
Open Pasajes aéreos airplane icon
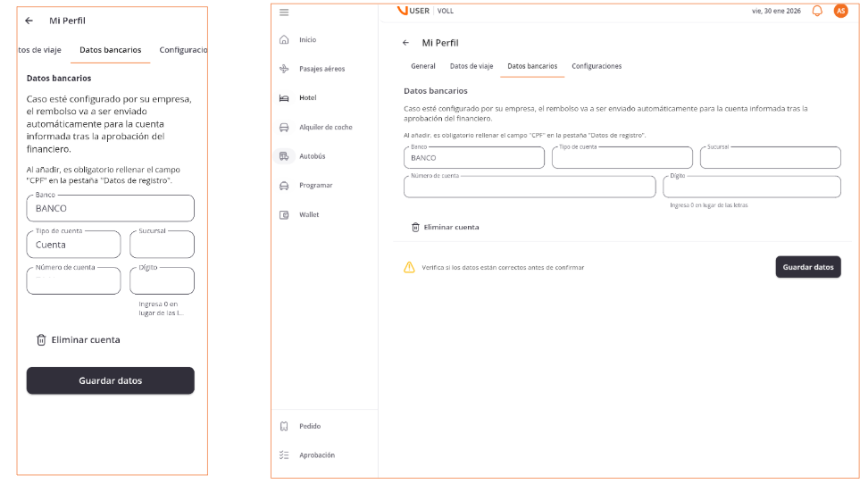point(284,69)
